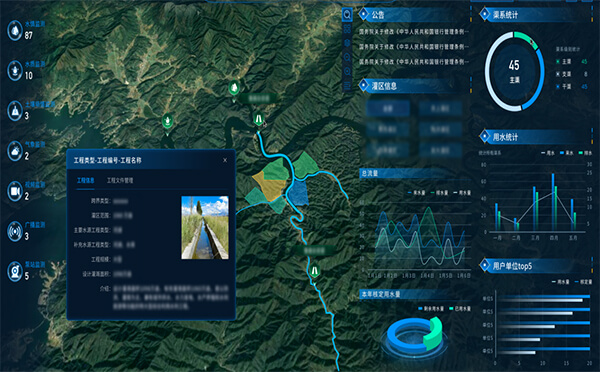This screenshot has height=372, width=600.
Task: Switch to the 工程文件管理 tab
Action: pyautogui.click(x=120, y=180)
